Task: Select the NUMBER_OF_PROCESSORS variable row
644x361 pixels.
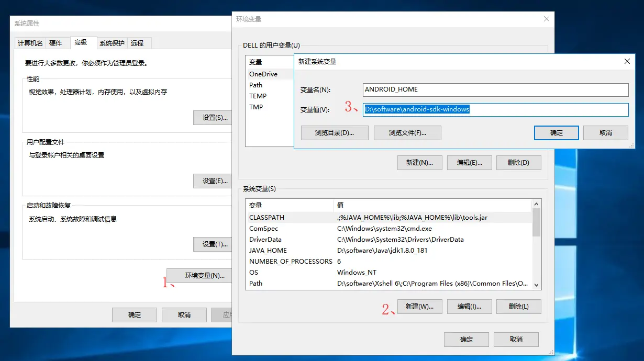Action: [389, 262]
